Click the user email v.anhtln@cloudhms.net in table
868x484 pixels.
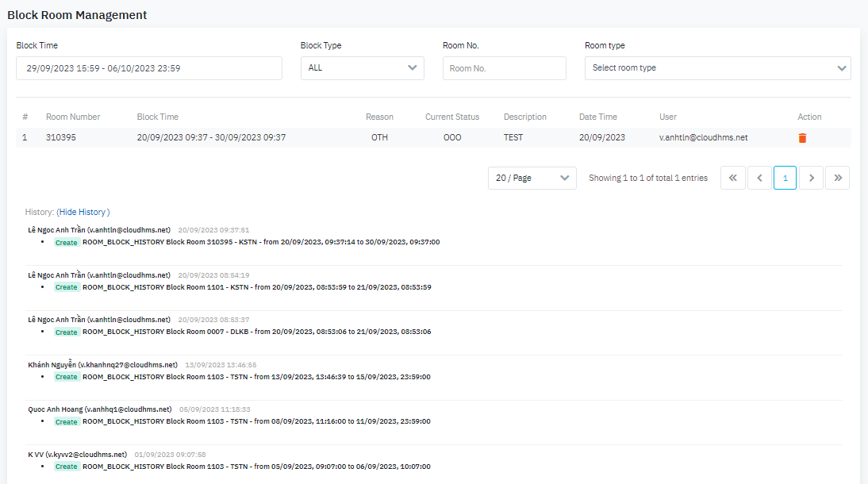[x=703, y=137]
